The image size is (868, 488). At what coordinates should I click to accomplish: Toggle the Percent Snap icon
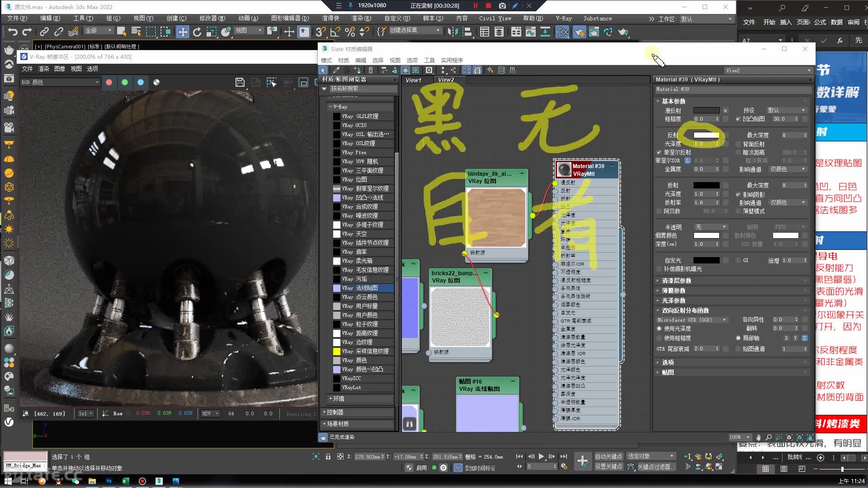click(x=349, y=32)
